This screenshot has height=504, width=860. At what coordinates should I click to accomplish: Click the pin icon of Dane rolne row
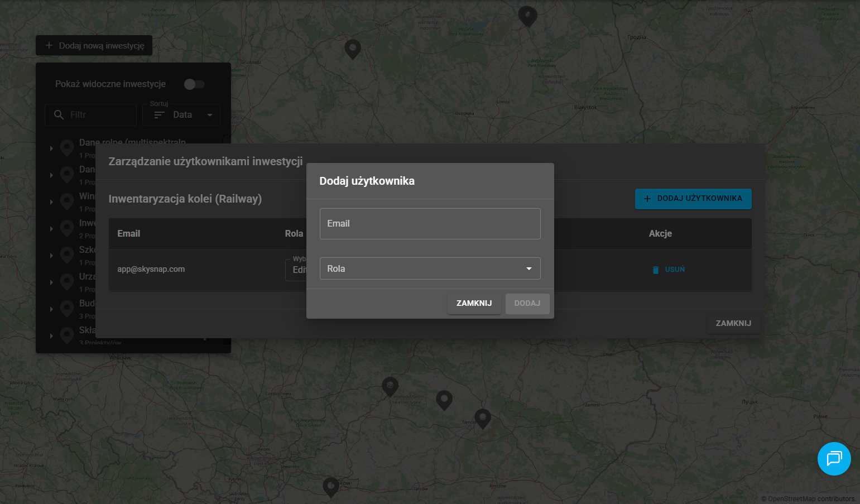[67, 148]
